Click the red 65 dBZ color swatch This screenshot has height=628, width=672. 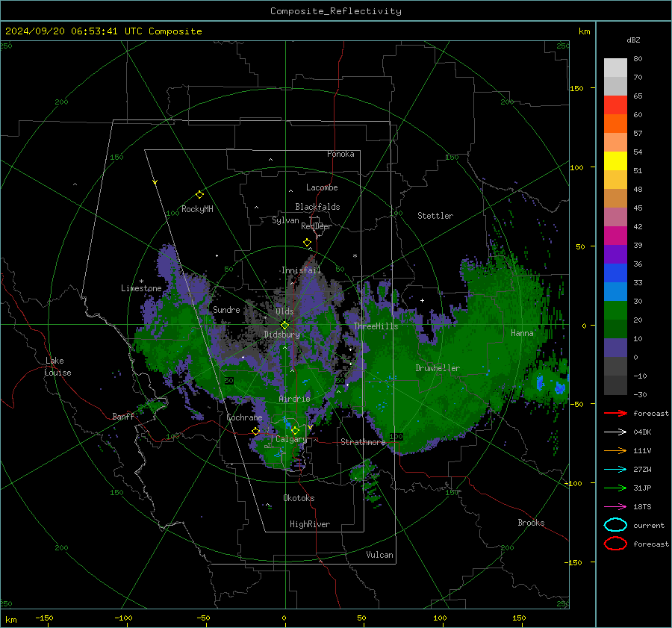coord(615,105)
